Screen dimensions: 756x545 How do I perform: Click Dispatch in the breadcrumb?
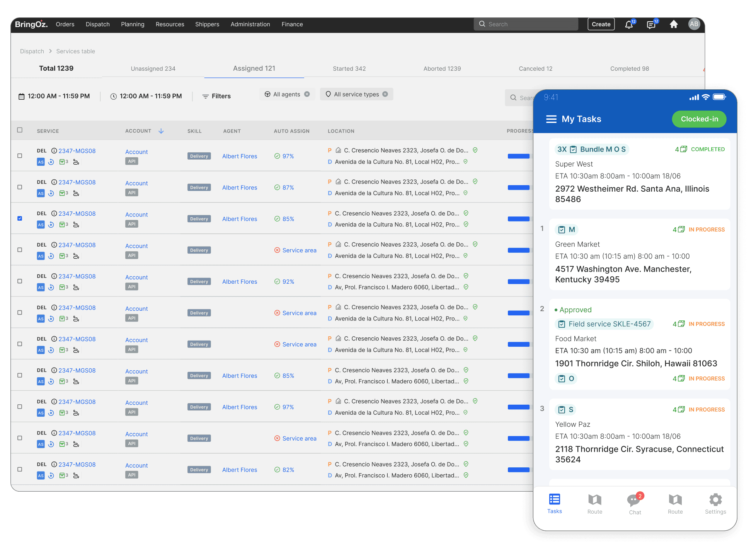32,51
